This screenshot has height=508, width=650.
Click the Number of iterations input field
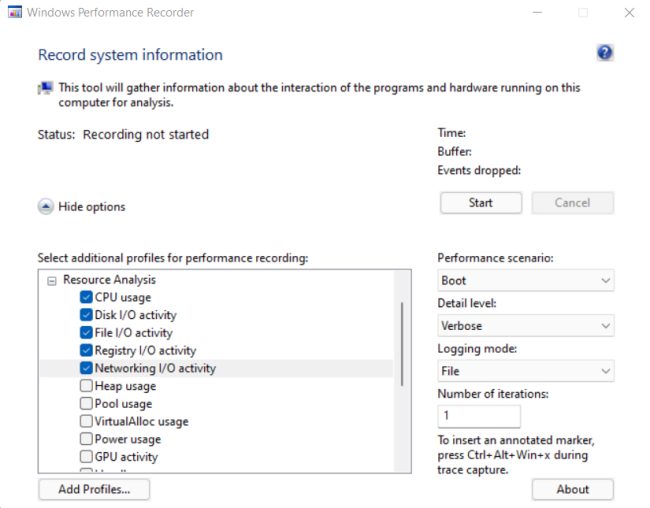point(479,415)
